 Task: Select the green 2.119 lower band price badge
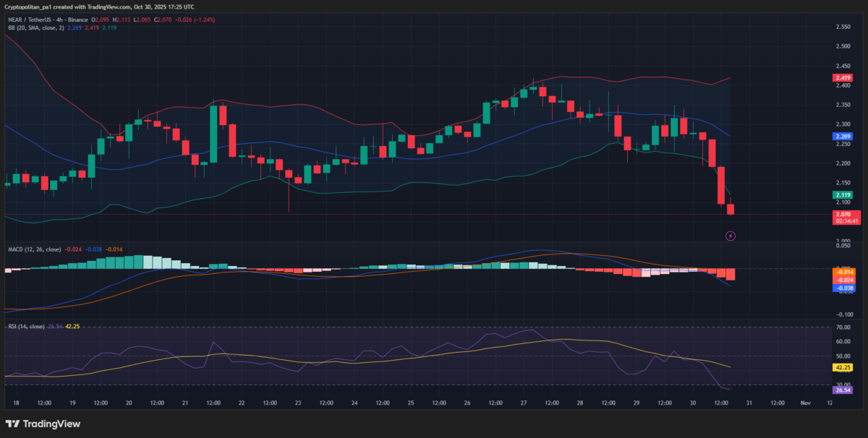point(841,194)
